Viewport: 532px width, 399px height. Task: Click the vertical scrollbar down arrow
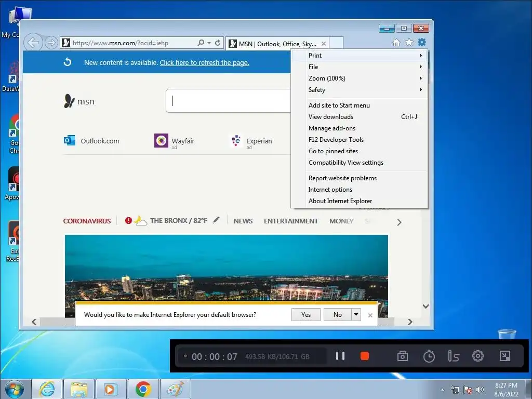point(426,306)
